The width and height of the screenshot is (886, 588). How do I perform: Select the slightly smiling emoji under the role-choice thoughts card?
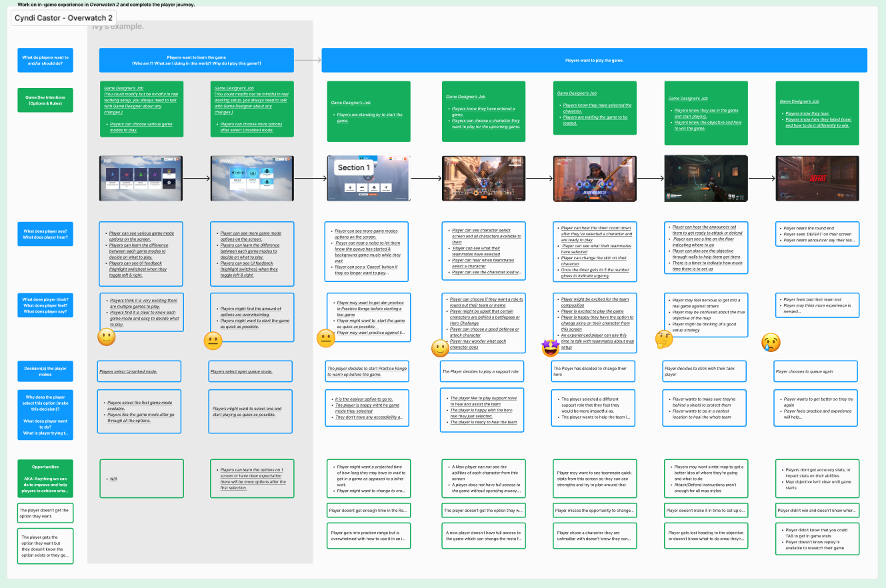point(440,348)
